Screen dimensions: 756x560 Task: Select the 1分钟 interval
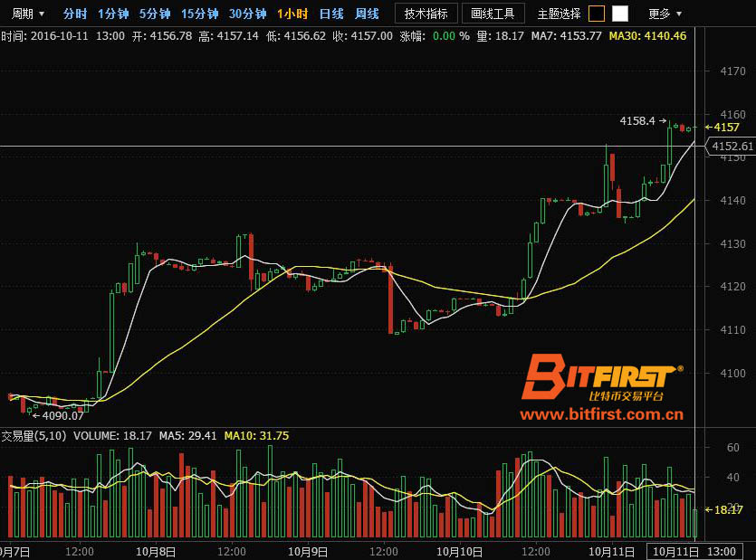pyautogui.click(x=113, y=14)
